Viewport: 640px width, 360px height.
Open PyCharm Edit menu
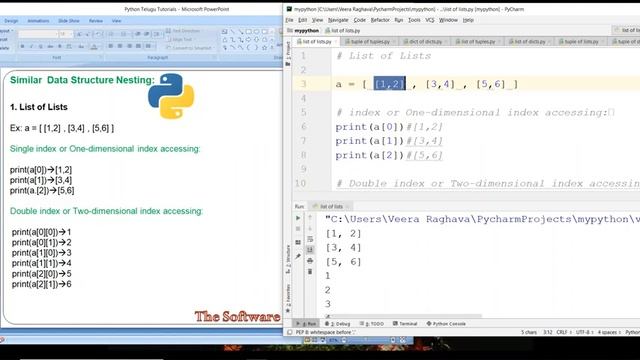[302, 20]
